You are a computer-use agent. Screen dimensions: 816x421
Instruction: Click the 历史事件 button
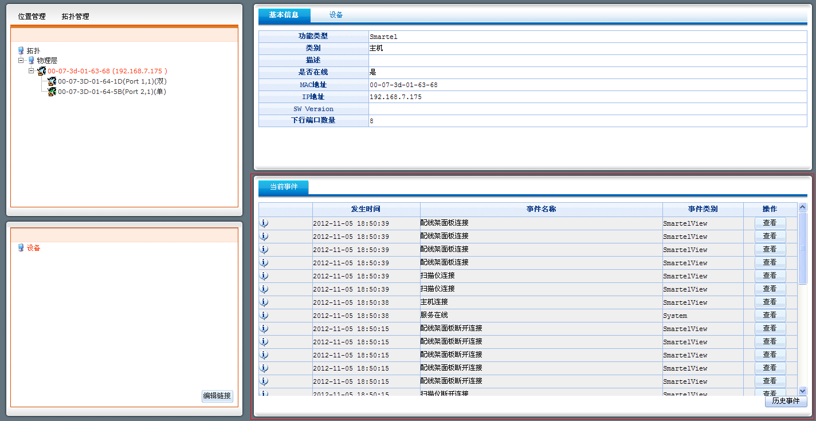click(x=786, y=401)
